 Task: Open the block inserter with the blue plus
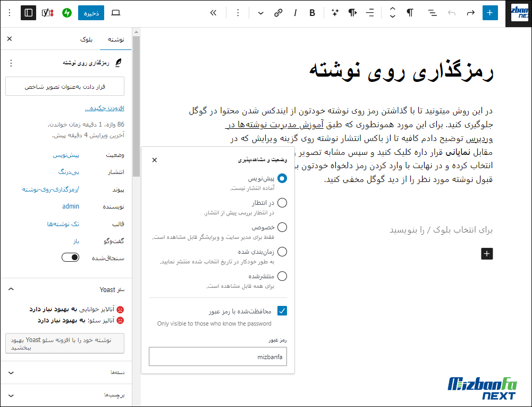(489, 12)
